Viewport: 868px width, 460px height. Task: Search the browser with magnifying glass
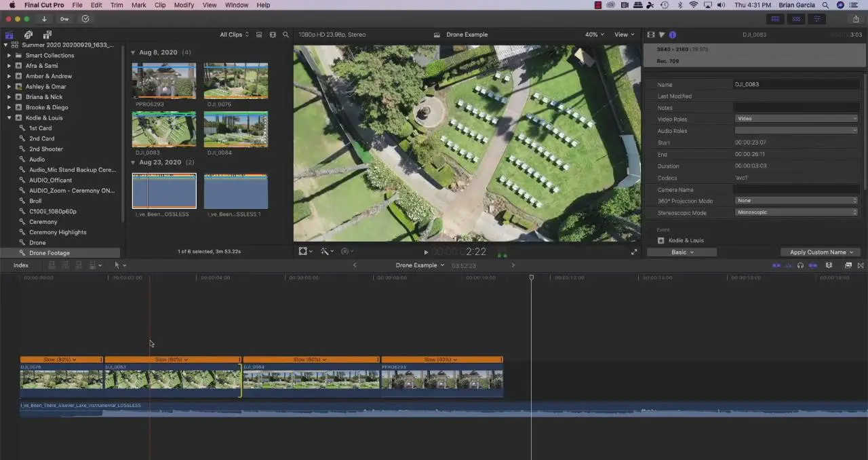(286, 35)
